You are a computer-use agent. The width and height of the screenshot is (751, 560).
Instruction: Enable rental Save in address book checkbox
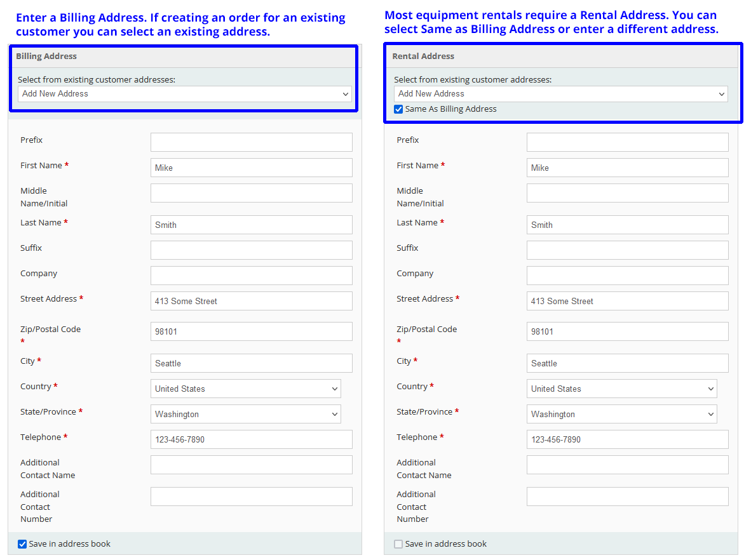(398, 544)
